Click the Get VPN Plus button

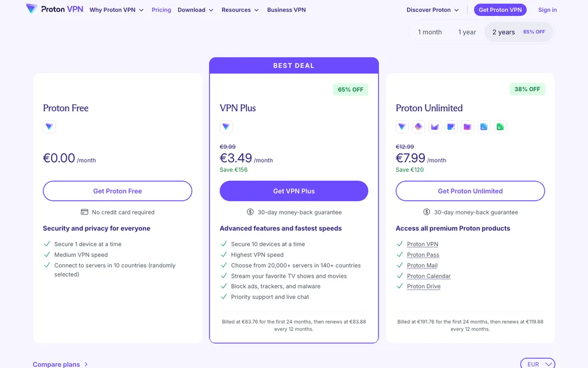point(294,191)
